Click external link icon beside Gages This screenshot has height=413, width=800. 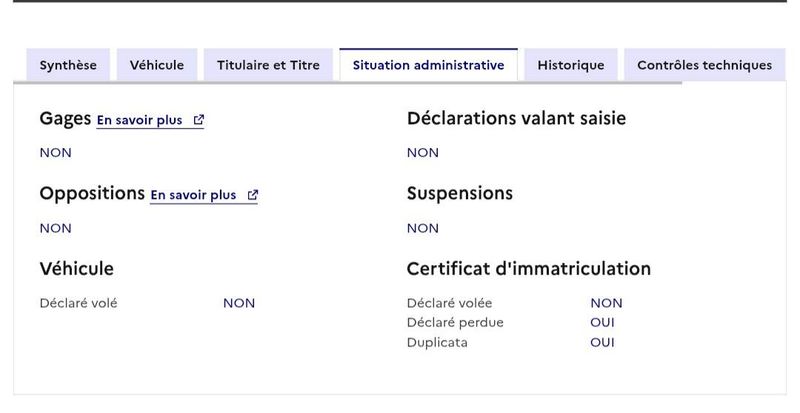tap(198, 120)
